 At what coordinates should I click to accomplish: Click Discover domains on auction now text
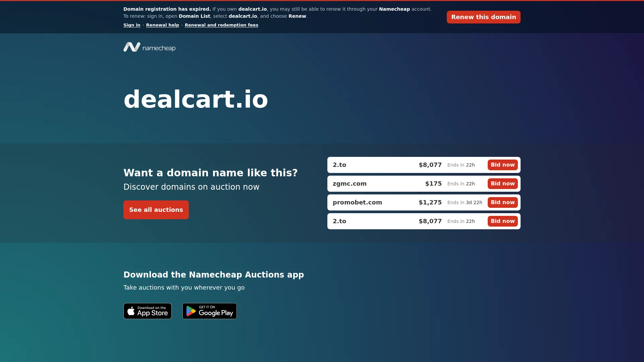pos(191,187)
